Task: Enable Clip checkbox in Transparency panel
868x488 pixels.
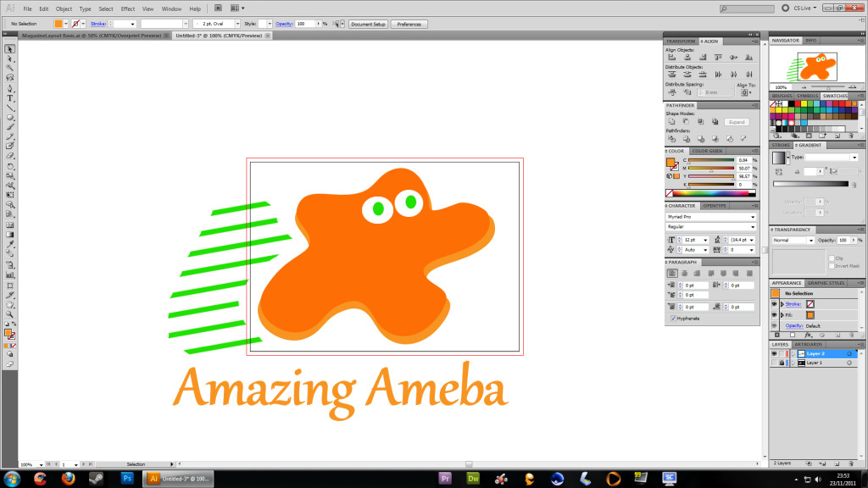Action: 832,258
